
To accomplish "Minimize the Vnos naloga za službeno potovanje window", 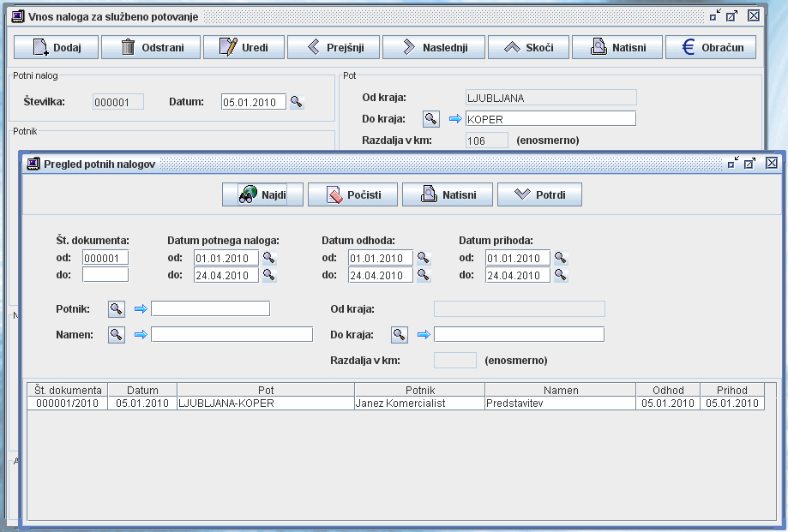I will [715, 15].
